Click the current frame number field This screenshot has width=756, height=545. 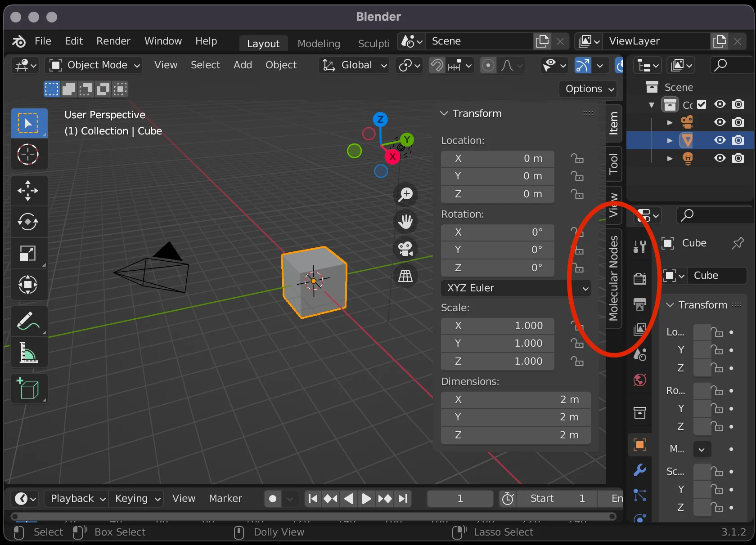pyautogui.click(x=460, y=499)
